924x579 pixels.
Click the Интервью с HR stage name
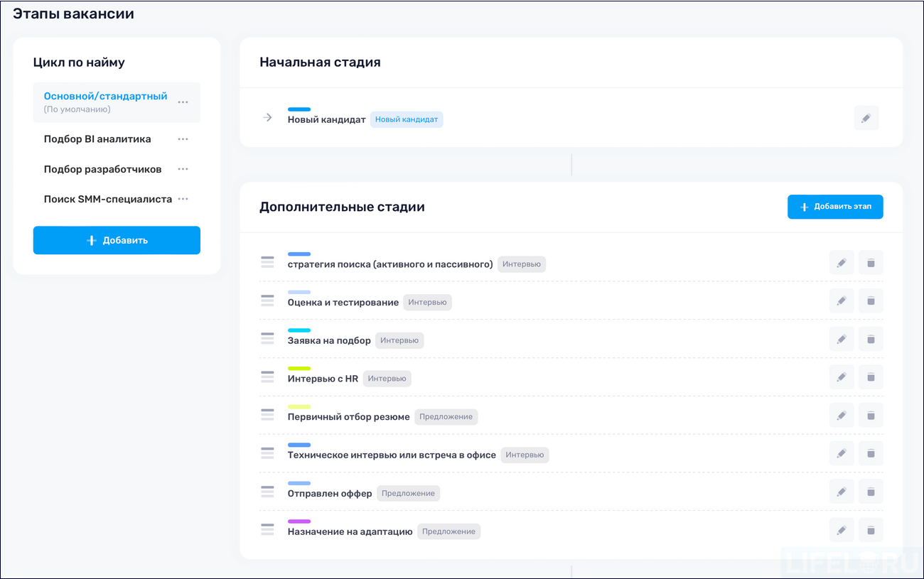click(x=323, y=379)
